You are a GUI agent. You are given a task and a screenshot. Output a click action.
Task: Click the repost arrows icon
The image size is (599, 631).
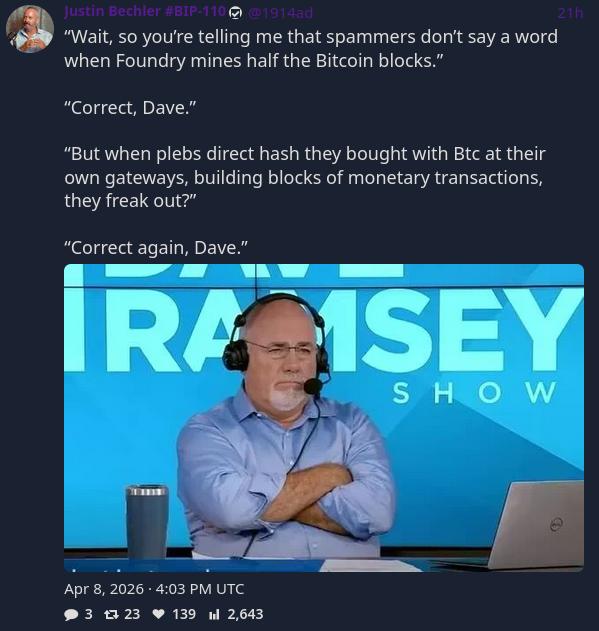(x=110, y=614)
